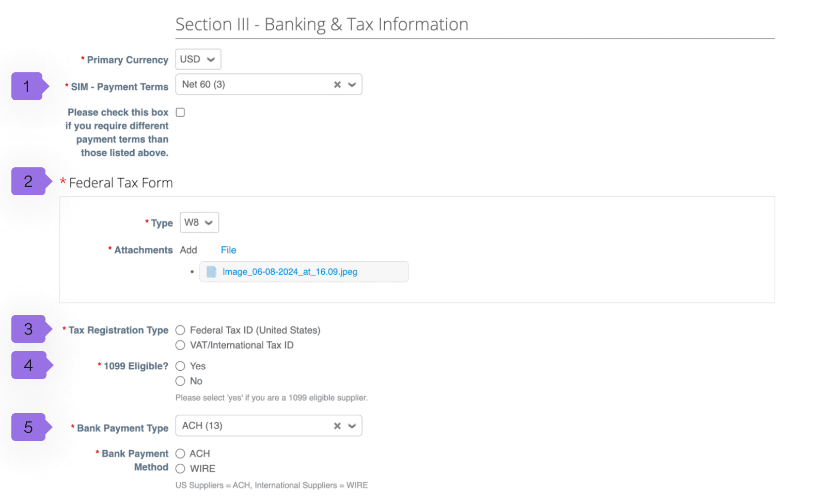This screenshot has height=504, width=818.
Task: Select Federal Tax ID (United States) option
Action: click(x=180, y=330)
